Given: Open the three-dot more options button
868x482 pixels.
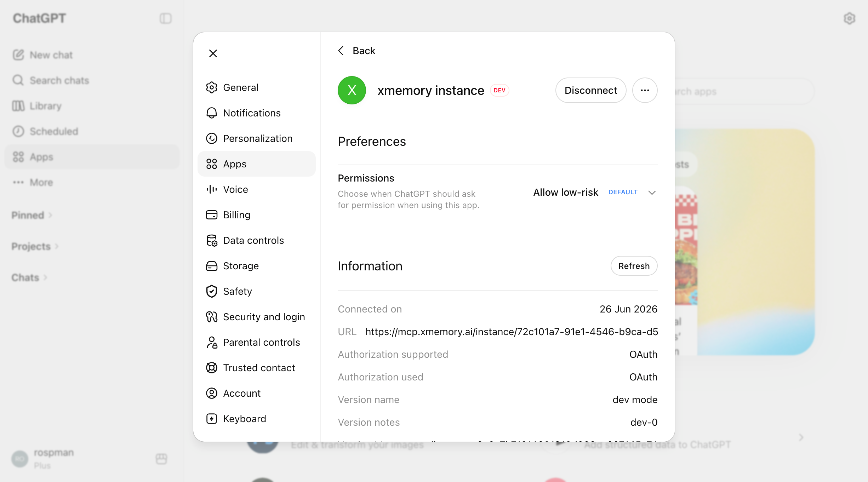Looking at the screenshot, I should [645, 90].
